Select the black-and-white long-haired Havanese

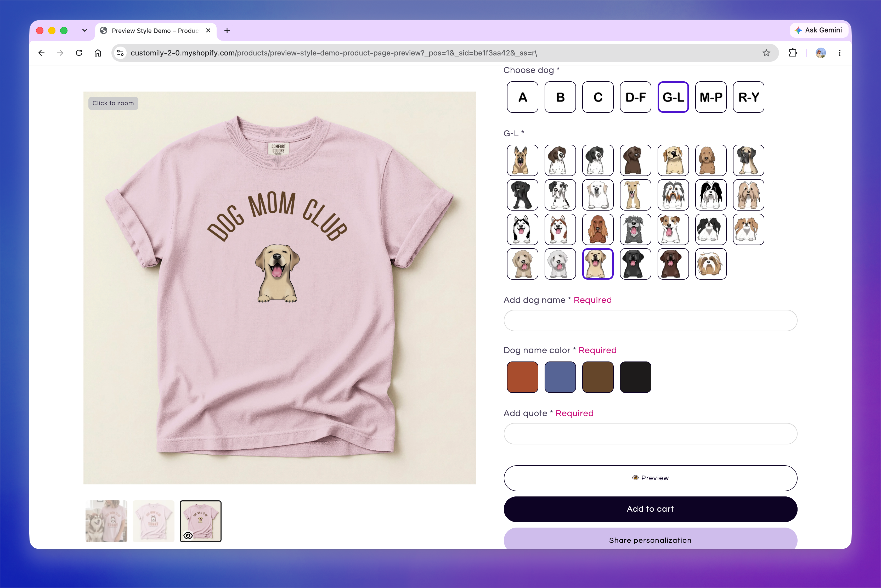coord(711,195)
